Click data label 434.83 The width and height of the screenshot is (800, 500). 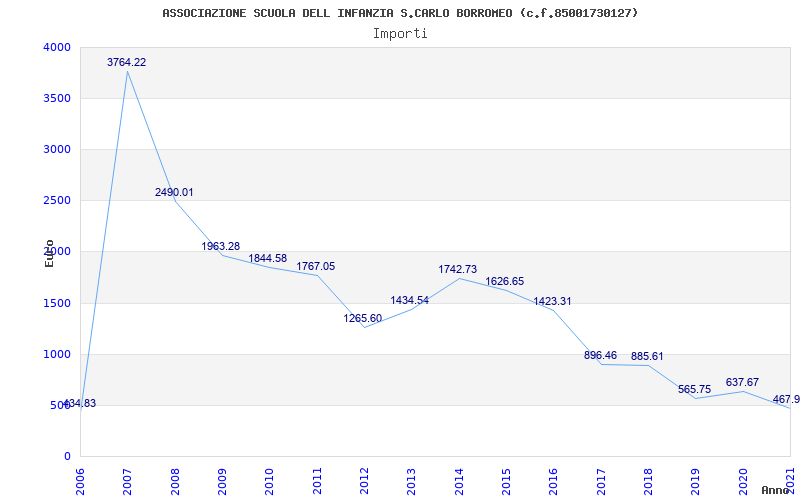[80, 404]
